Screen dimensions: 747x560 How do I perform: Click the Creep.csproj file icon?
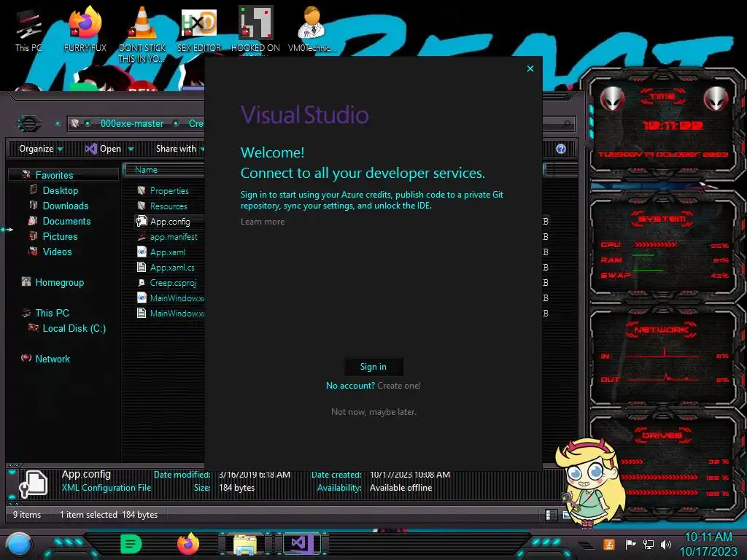(142, 282)
